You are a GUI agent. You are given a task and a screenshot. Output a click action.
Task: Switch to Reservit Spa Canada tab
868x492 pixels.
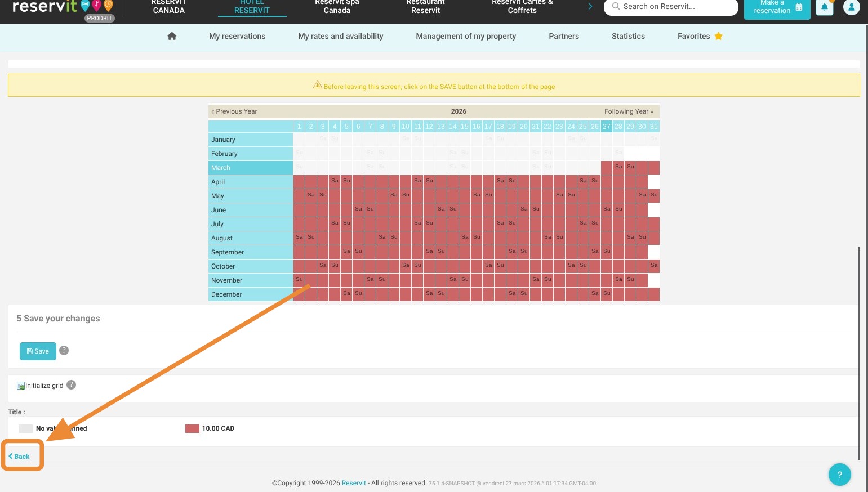coord(337,7)
